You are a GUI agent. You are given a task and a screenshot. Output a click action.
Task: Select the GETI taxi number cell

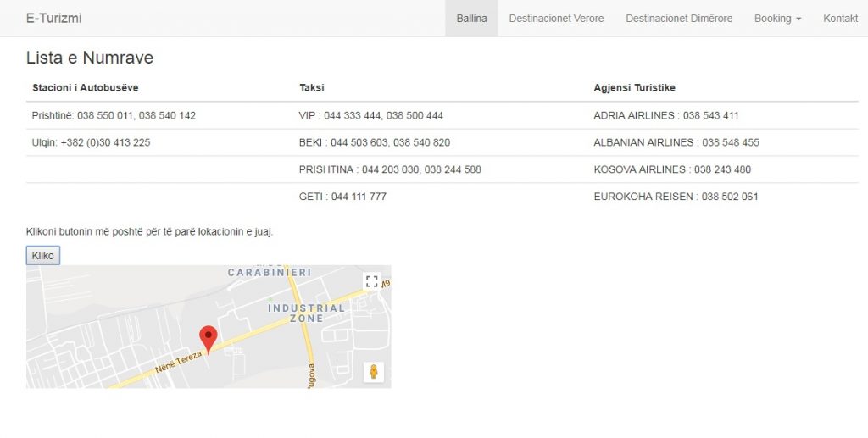pos(441,197)
